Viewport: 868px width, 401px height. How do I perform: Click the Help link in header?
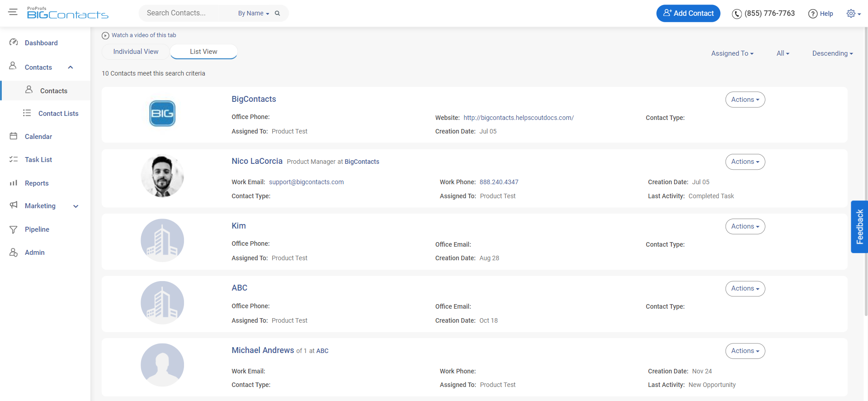(826, 14)
